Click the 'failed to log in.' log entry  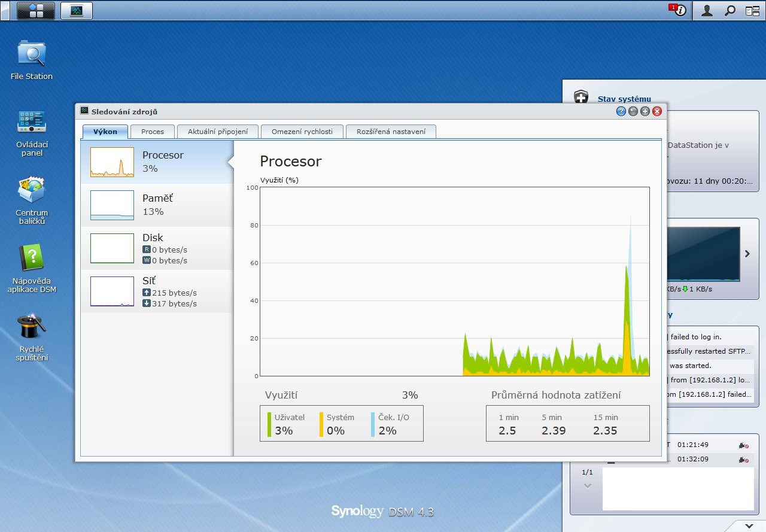click(712, 337)
